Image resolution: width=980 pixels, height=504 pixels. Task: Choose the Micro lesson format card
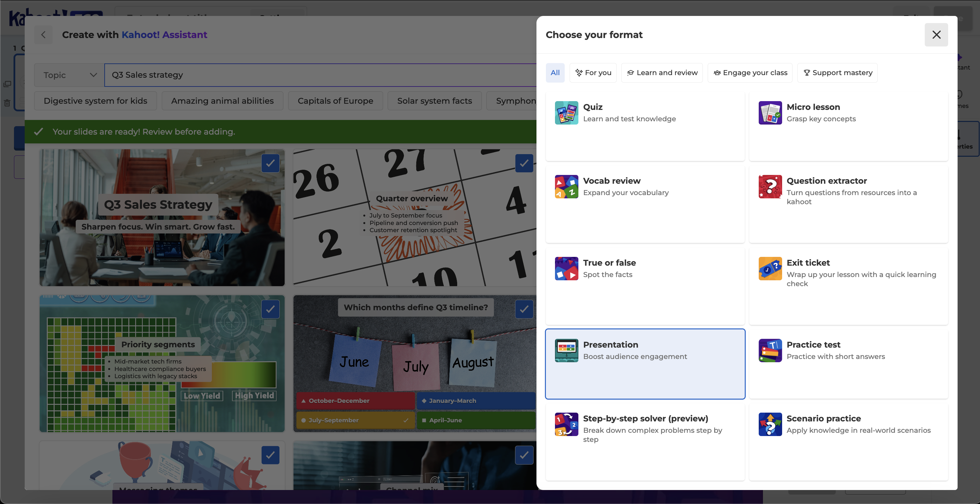tap(848, 126)
